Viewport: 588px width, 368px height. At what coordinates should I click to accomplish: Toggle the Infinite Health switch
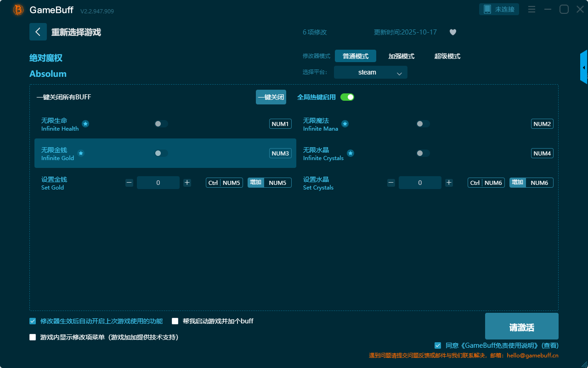click(161, 124)
